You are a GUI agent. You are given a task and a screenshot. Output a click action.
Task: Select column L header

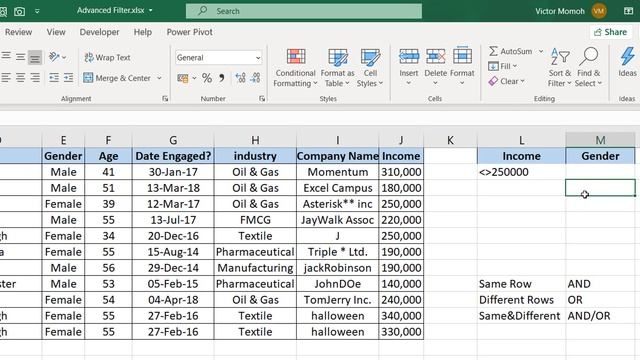[x=521, y=140]
